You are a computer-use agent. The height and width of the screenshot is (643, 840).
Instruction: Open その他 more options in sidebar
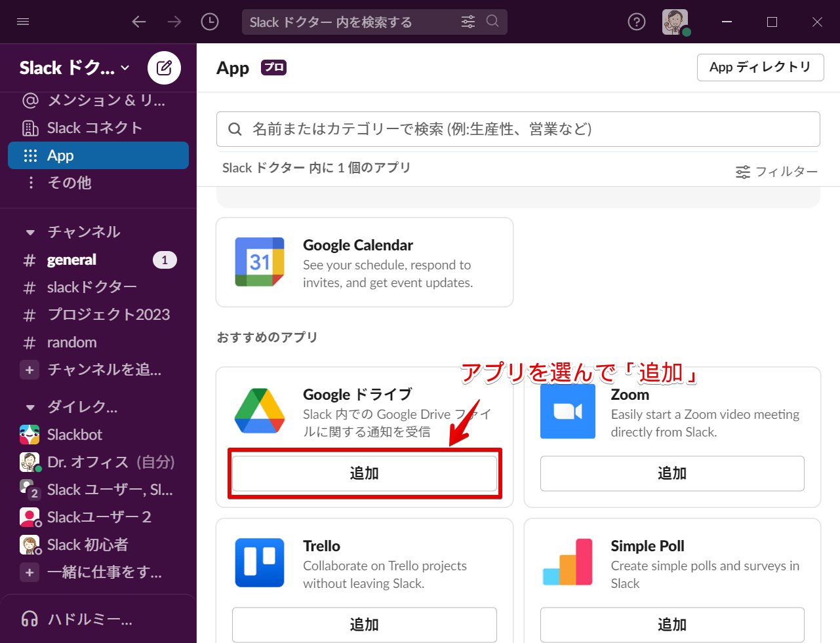point(98,183)
